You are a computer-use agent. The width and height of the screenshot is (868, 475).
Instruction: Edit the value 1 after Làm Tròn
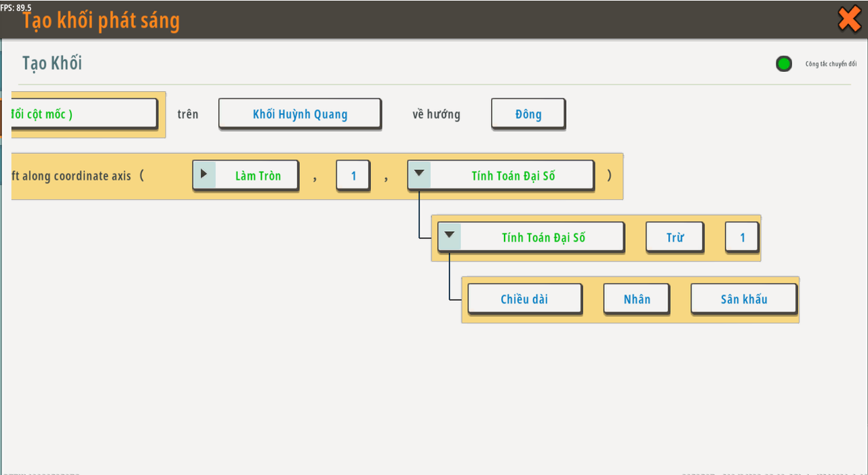353,175
